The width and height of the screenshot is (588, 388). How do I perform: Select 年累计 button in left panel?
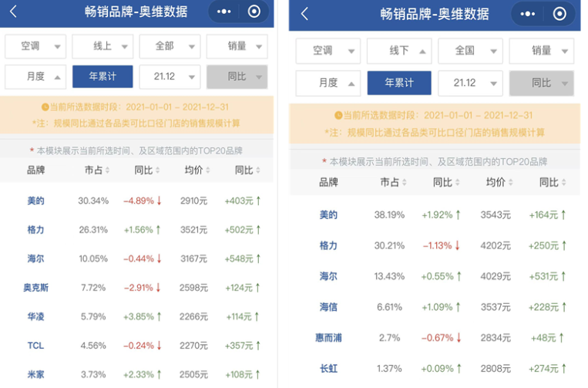click(102, 76)
